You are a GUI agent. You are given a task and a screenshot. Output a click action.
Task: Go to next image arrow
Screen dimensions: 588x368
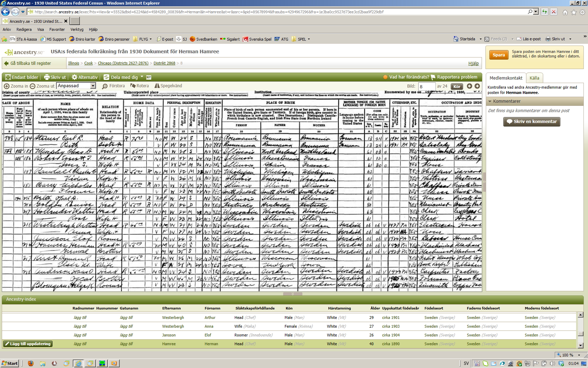click(x=477, y=86)
